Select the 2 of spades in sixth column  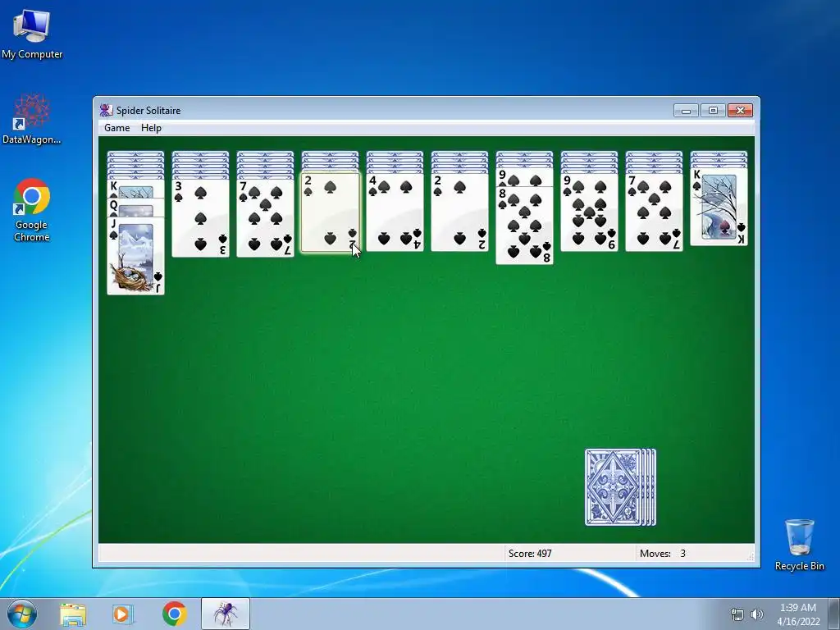point(459,212)
